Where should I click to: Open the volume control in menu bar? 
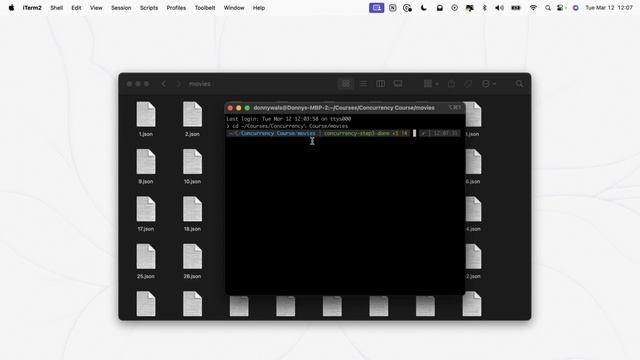point(499,8)
